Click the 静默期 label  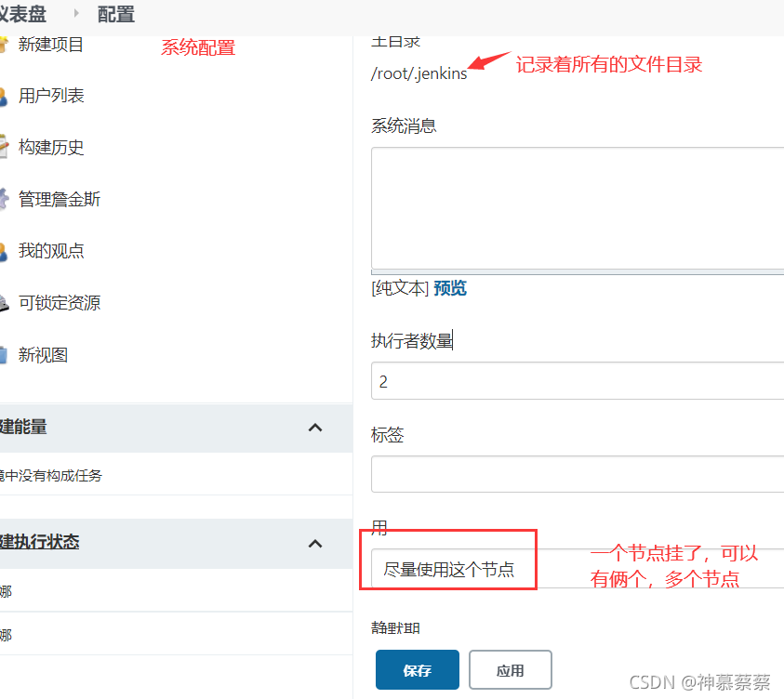click(395, 628)
